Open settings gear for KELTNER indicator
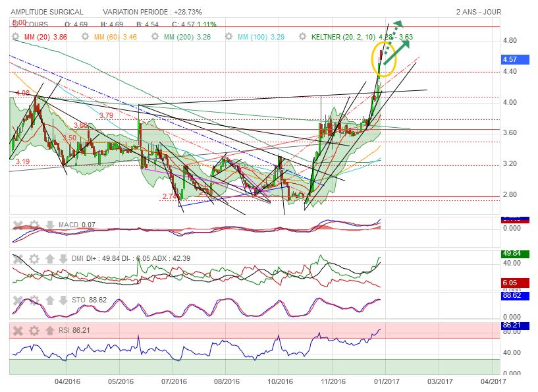The height and width of the screenshot is (392, 538). [302, 36]
